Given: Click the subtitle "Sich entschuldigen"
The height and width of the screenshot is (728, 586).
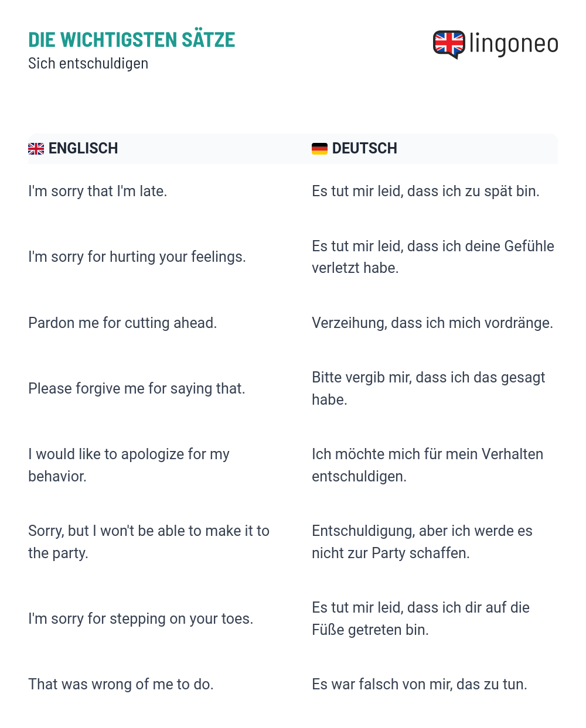Looking at the screenshot, I should pos(88,63).
